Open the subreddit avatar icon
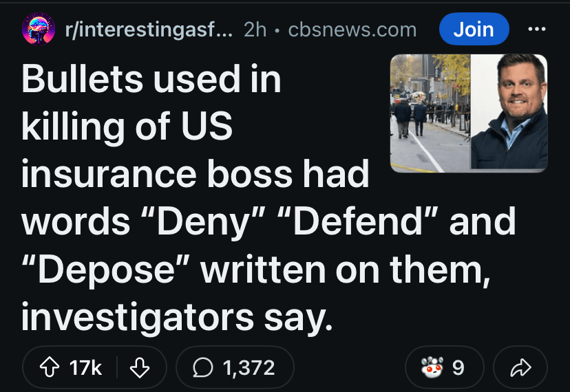 (x=39, y=29)
